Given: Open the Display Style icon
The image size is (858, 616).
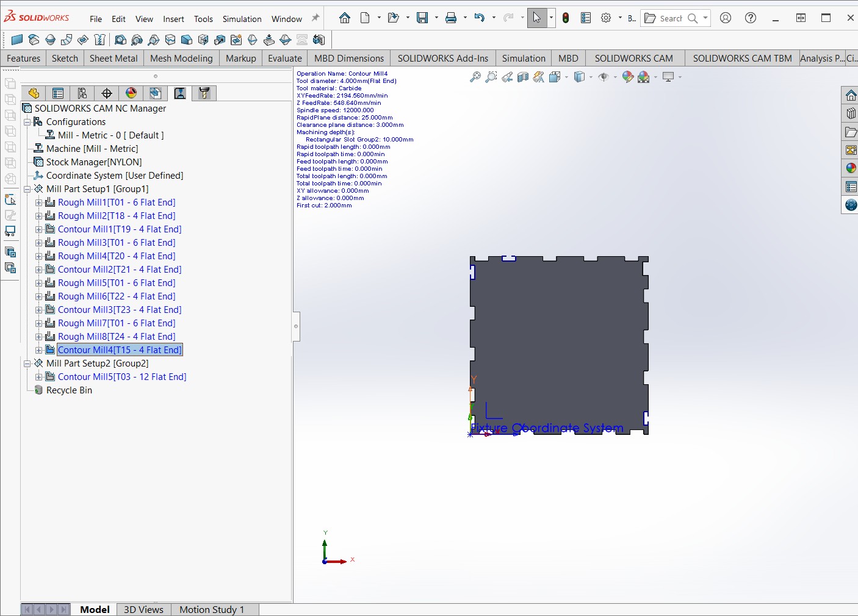Looking at the screenshot, I should pyautogui.click(x=580, y=77).
